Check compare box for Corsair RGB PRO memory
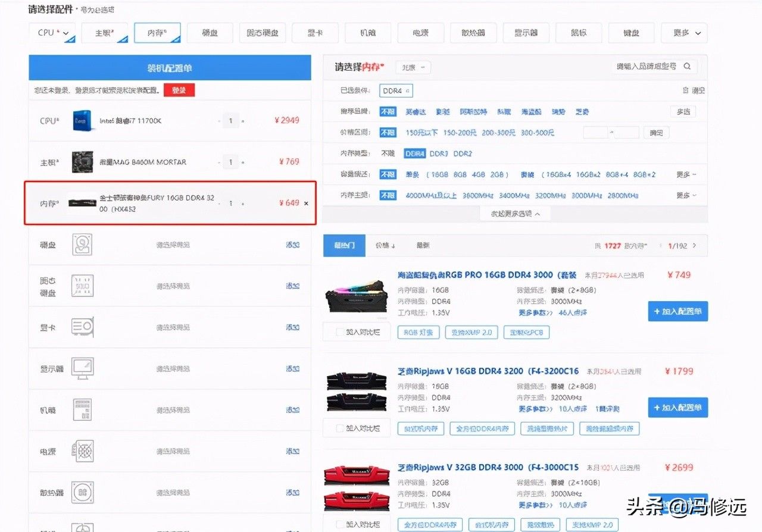762x532 pixels. pyautogui.click(x=340, y=332)
